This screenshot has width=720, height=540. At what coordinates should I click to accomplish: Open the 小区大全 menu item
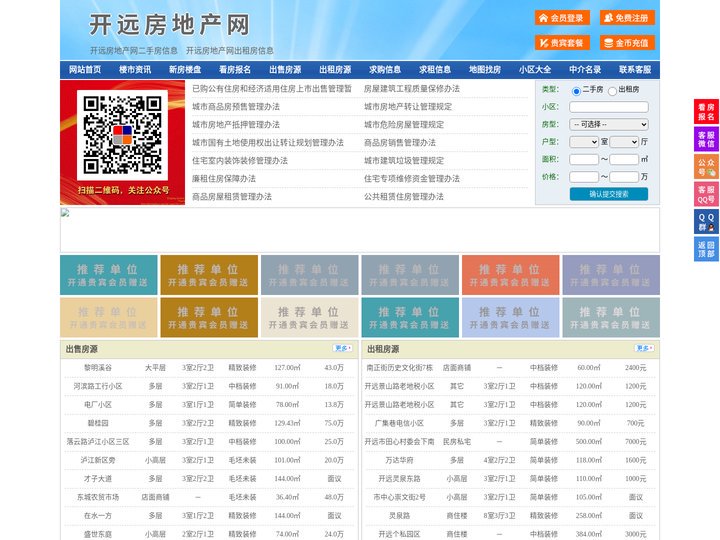pos(535,70)
